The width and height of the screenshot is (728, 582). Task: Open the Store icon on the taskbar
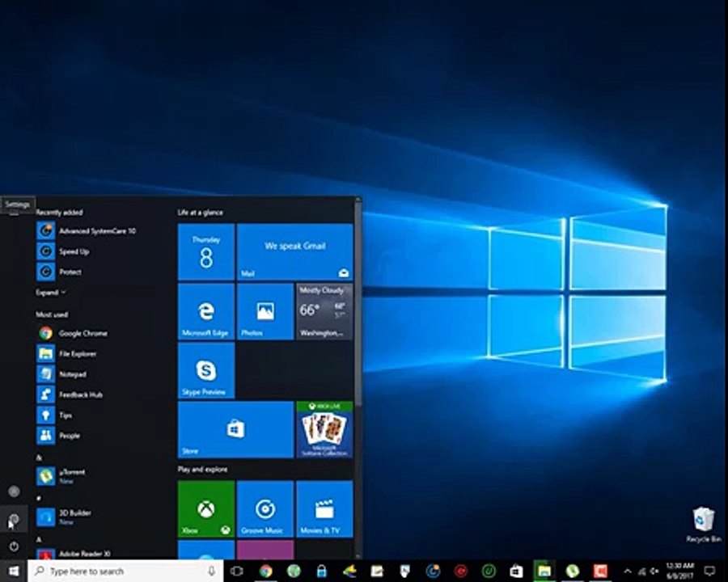(x=516, y=571)
